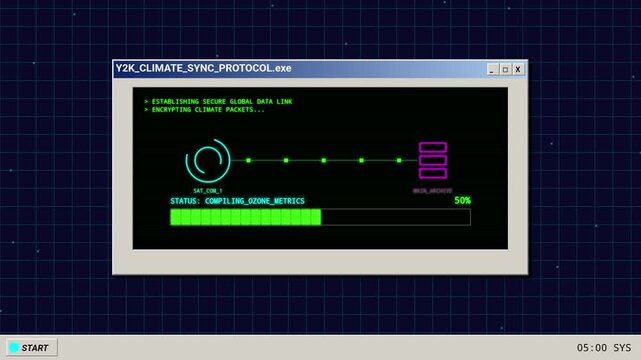Click STATUS: COMPILING_OZONE_METRICS text
Viewport: 641px width, 360px height.
coord(237,201)
